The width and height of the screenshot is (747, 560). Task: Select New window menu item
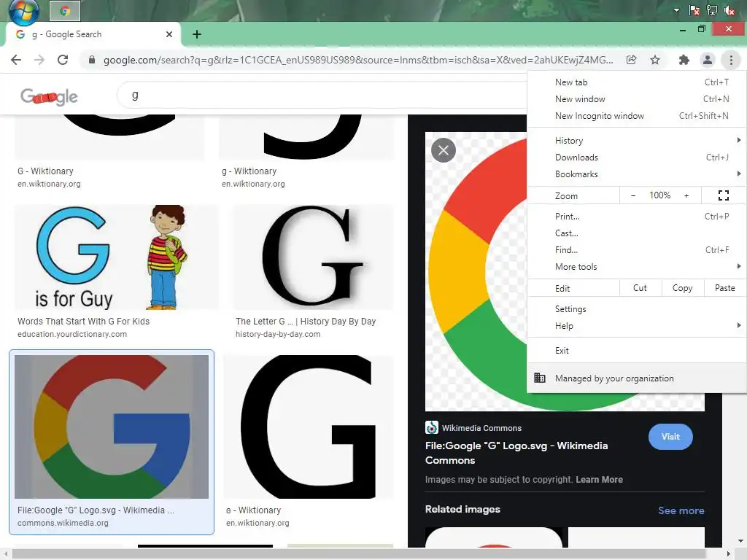(636, 99)
